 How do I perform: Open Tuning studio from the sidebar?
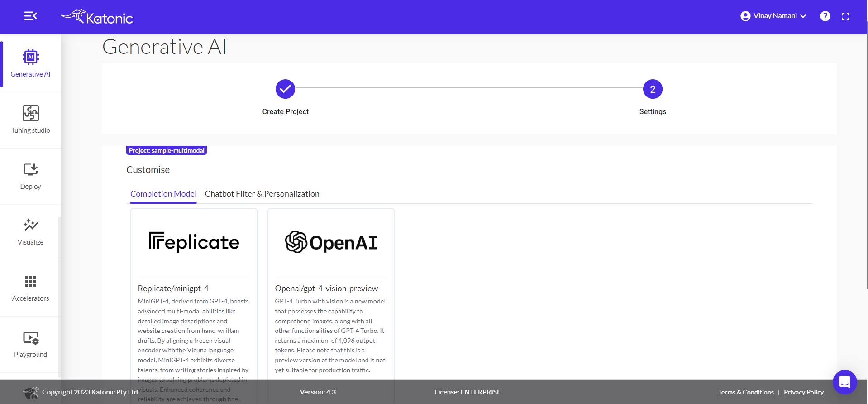coord(30,120)
